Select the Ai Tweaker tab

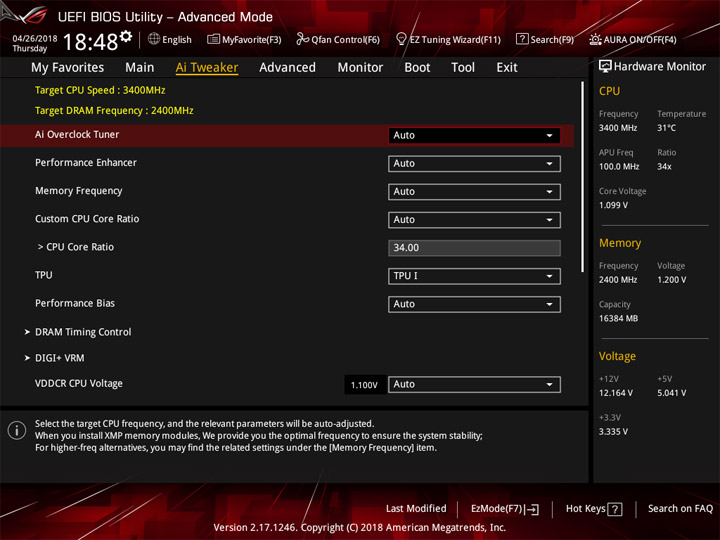click(207, 68)
